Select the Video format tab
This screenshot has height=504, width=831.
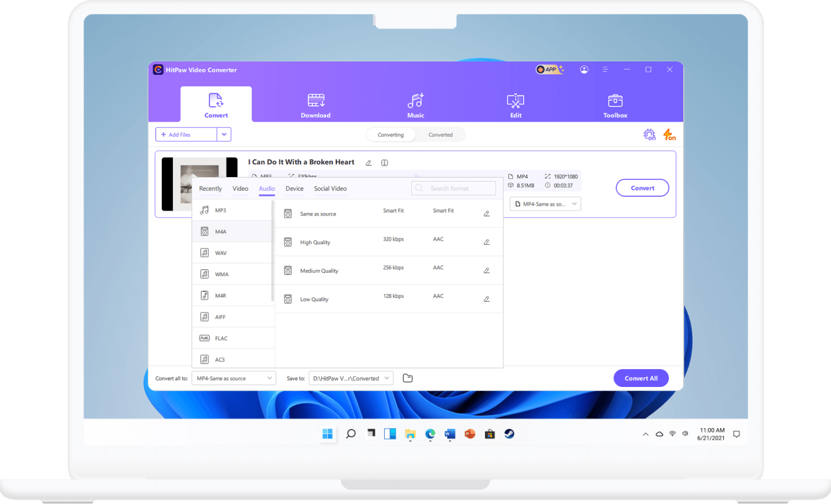tap(240, 189)
